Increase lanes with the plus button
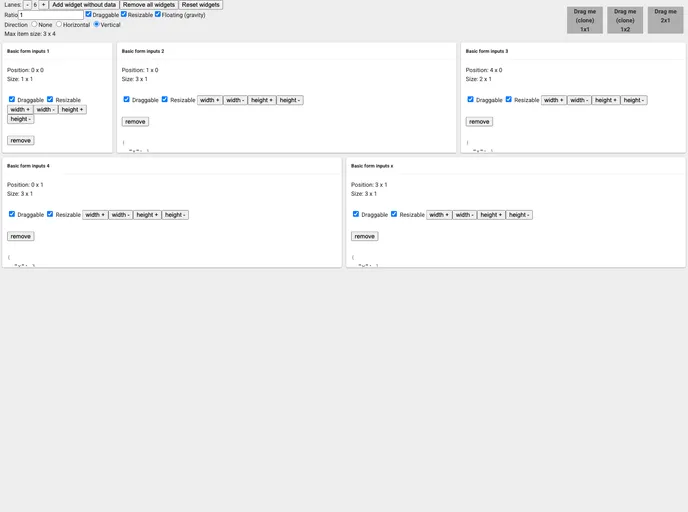The width and height of the screenshot is (688, 512). [x=43, y=5]
